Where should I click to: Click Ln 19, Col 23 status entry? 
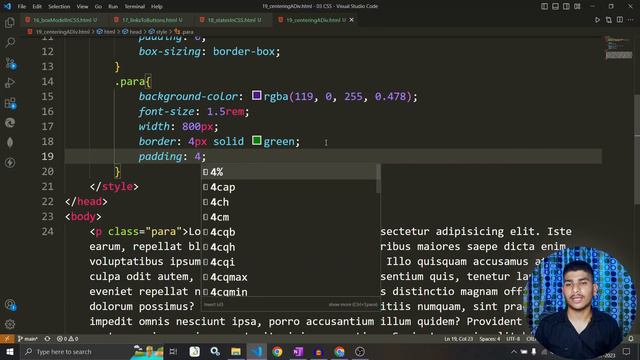[x=458, y=339]
